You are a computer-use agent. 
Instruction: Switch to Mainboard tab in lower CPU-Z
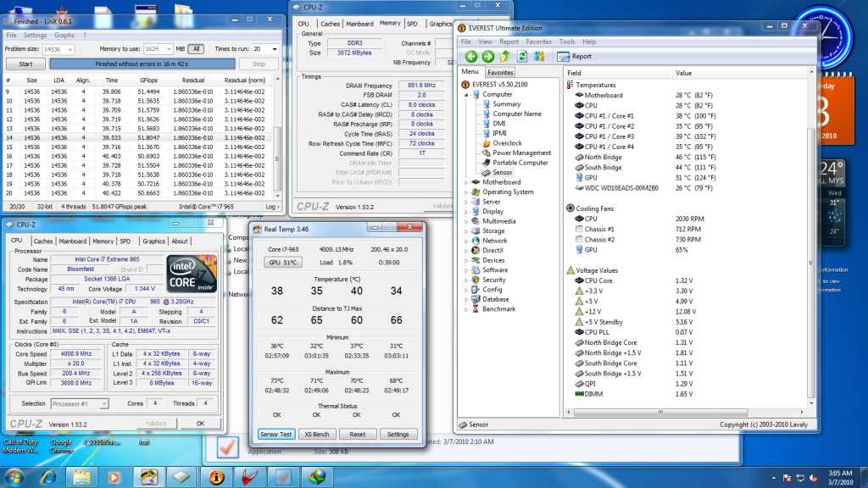pyautogui.click(x=73, y=241)
